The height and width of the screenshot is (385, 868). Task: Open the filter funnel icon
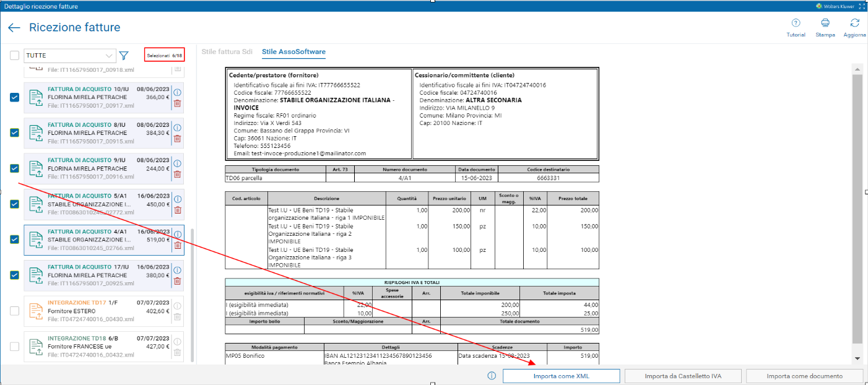[124, 56]
